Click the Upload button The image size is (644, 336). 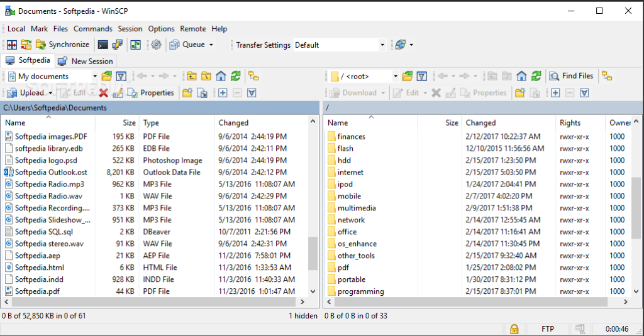(25, 93)
